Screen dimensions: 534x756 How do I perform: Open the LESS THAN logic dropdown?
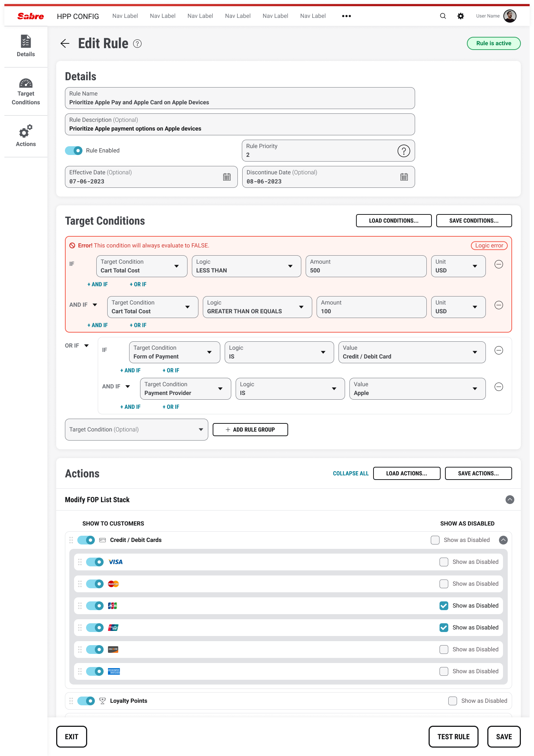246,266
